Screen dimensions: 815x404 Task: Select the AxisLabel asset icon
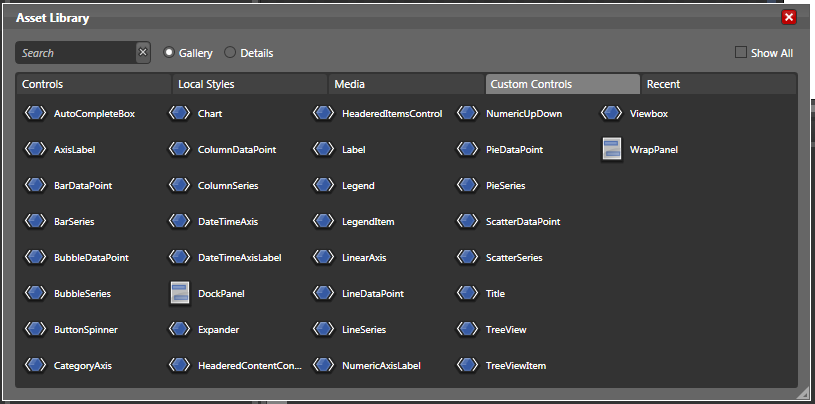coord(35,149)
